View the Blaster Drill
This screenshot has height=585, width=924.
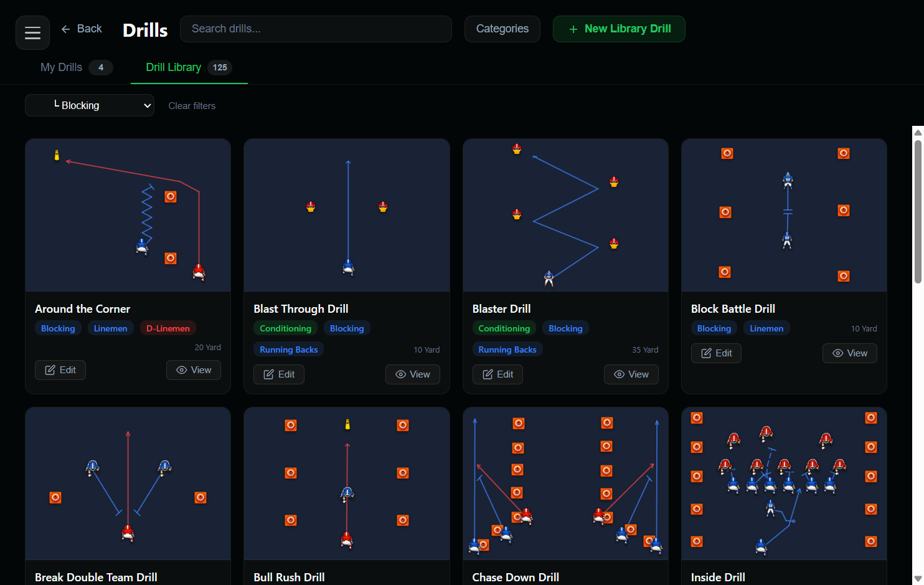[x=631, y=374]
